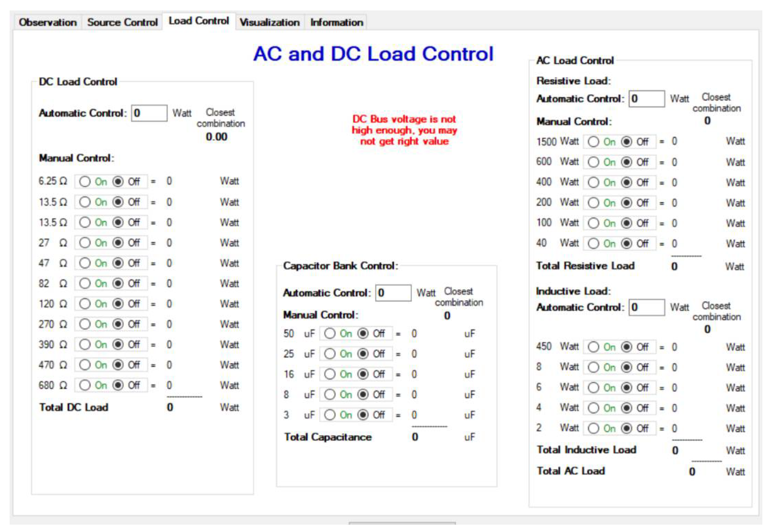
Task: Select On for the 27 Ω DC load
Action: pyautogui.click(x=85, y=243)
